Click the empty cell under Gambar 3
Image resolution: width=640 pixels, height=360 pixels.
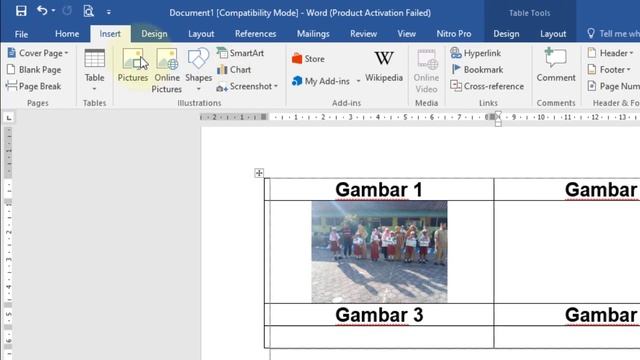[379, 337]
